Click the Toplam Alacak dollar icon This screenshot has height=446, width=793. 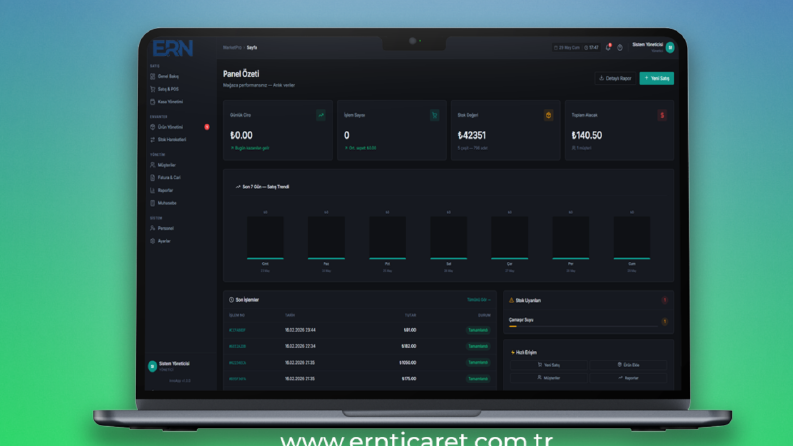pos(662,115)
